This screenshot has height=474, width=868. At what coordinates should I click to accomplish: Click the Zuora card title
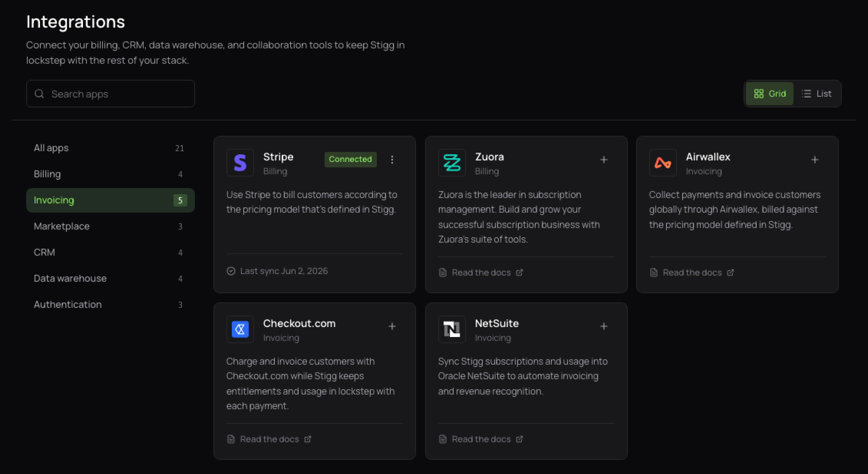click(489, 157)
